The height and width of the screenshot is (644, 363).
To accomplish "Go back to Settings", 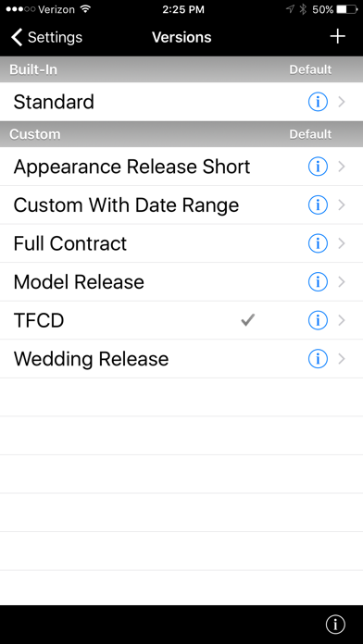I will 46,37.
